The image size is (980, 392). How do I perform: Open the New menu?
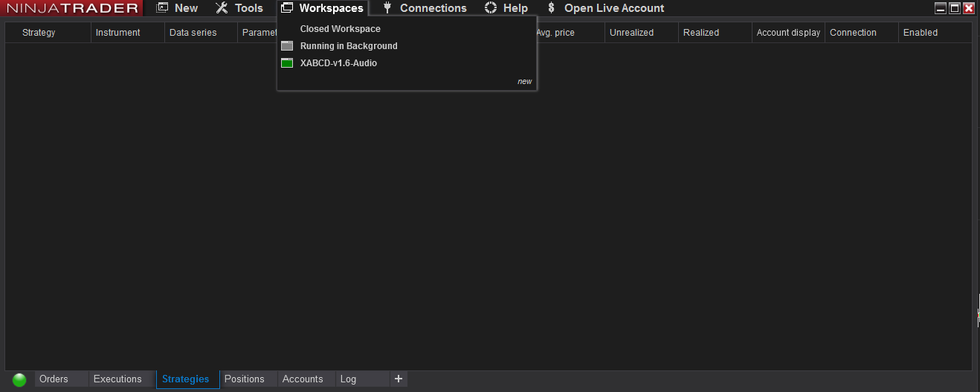(177, 8)
